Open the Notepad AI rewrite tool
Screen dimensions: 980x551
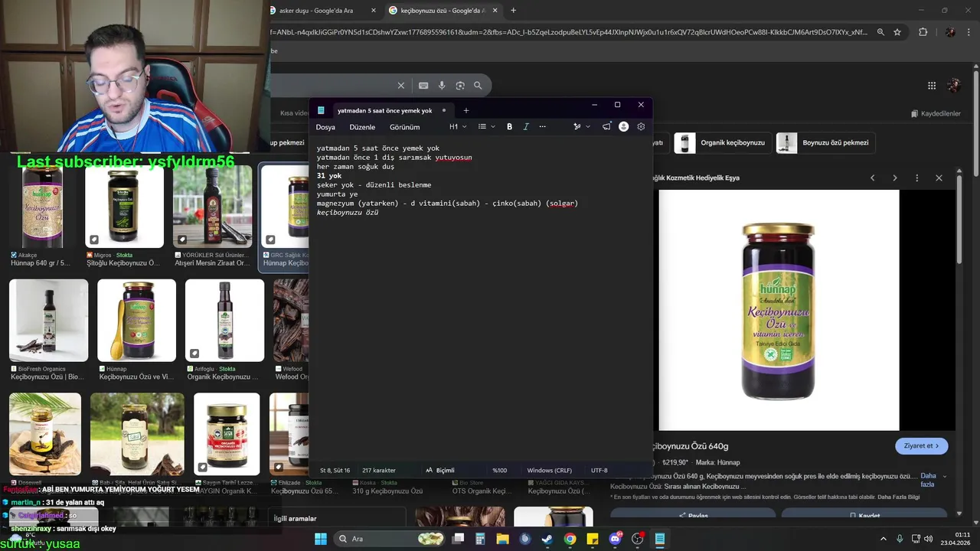click(x=577, y=127)
